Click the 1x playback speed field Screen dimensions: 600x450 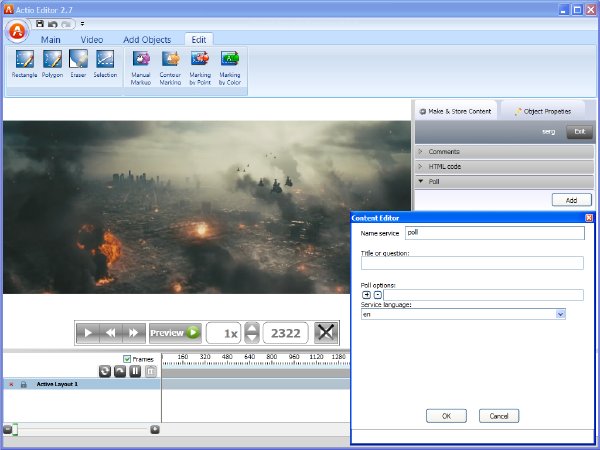224,333
